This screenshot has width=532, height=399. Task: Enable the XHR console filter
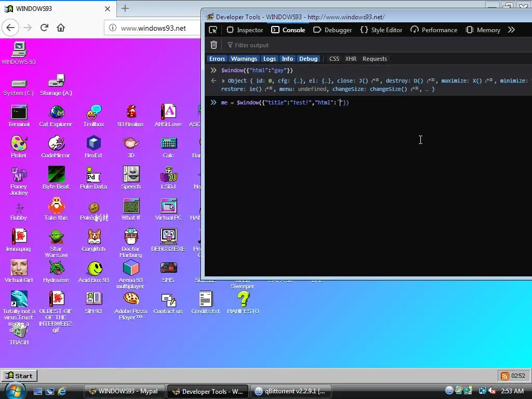351,59
